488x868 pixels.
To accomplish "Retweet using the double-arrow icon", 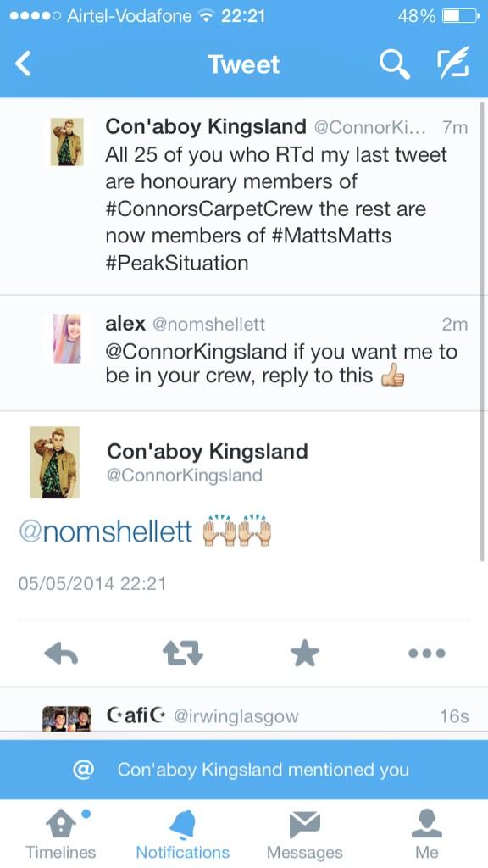I will coord(183,654).
